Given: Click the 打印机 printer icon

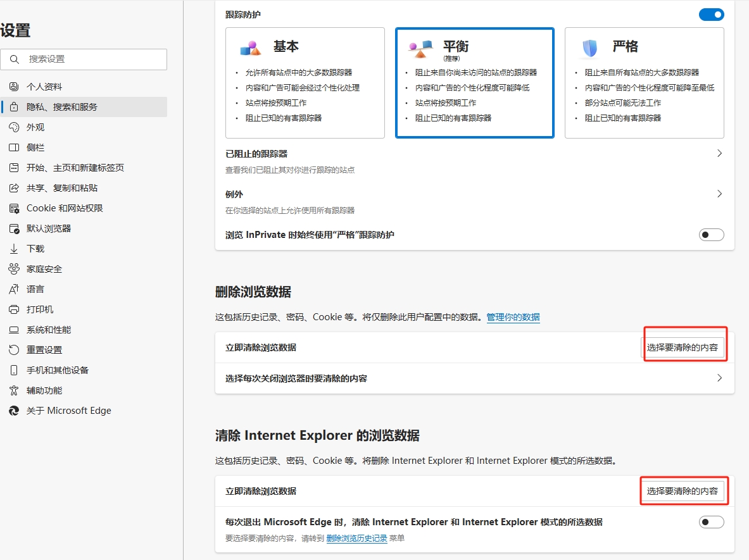Looking at the screenshot, I should [14, 309].
